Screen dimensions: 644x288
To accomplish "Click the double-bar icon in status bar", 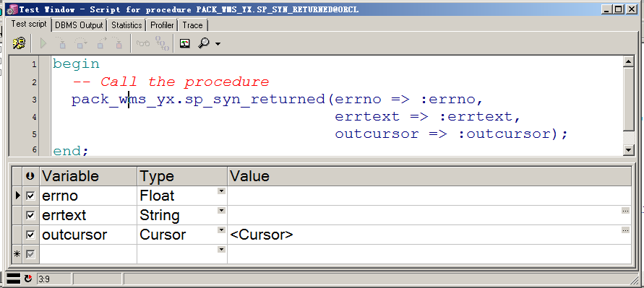I will click(x=14, y=279).
